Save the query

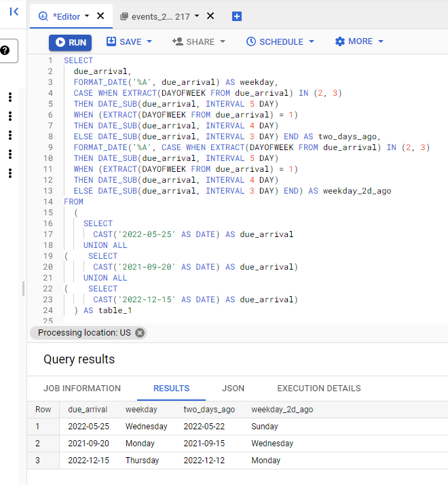(124, 41)
